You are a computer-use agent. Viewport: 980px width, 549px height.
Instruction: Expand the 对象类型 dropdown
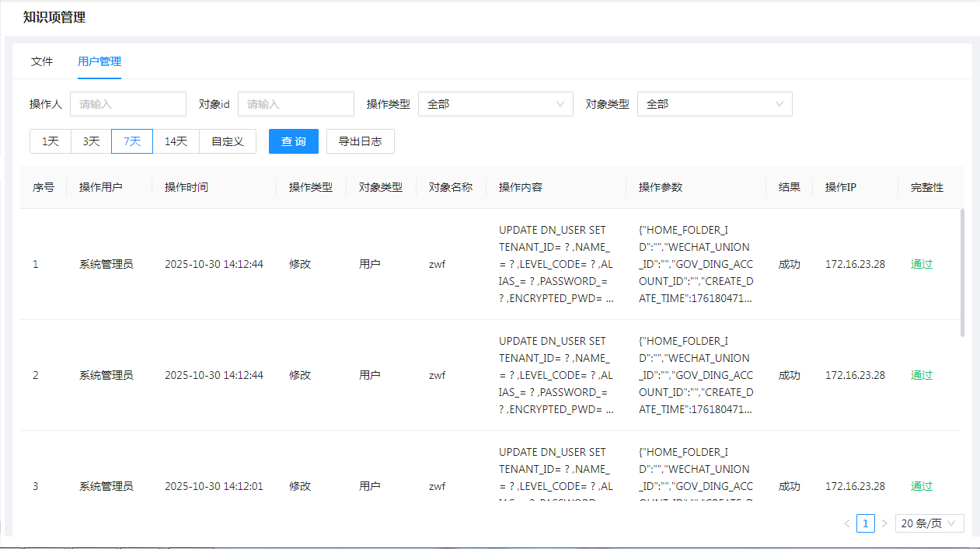pos(714,104)
